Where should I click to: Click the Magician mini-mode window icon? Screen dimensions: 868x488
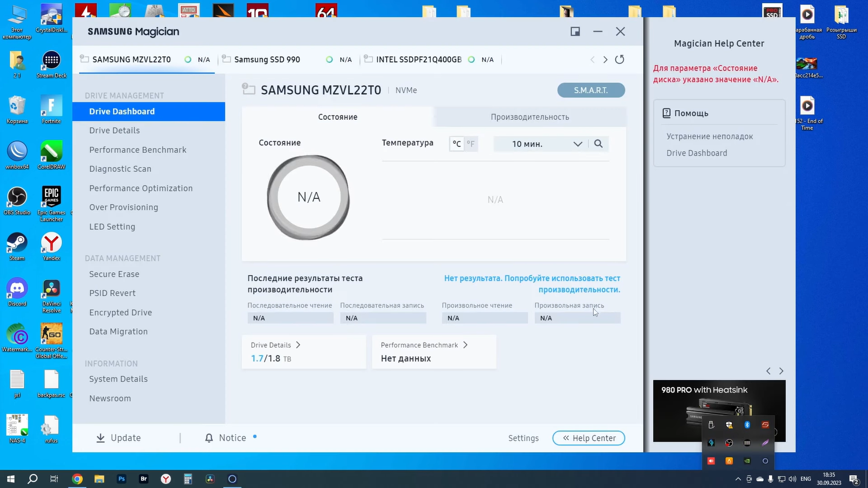click(x=575, y=31)
